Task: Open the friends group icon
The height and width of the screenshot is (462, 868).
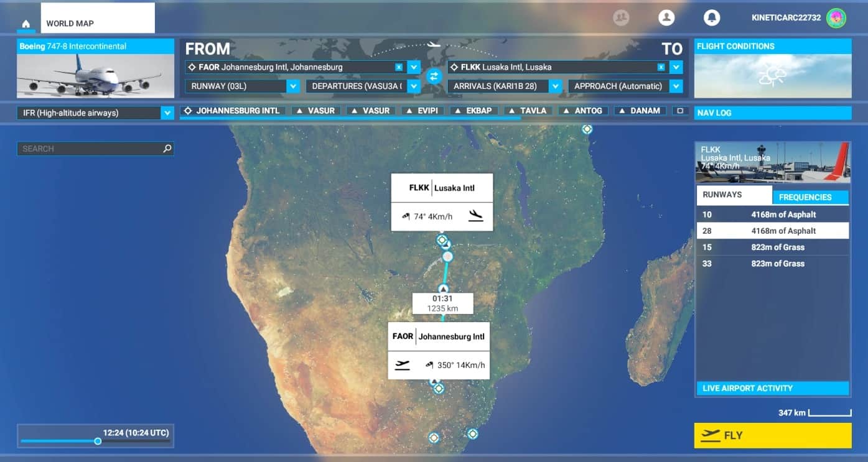Action: point(621,18)
